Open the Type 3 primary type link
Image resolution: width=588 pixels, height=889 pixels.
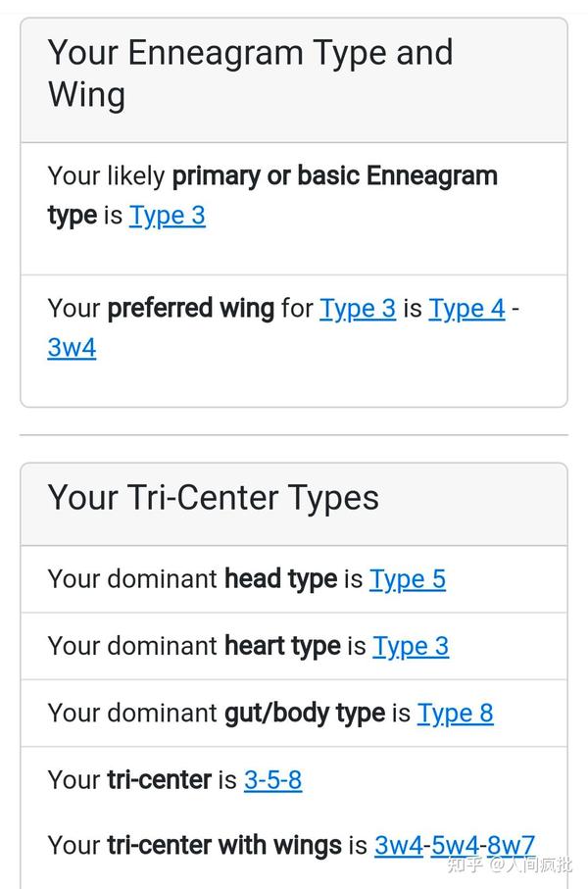(167, 215)
